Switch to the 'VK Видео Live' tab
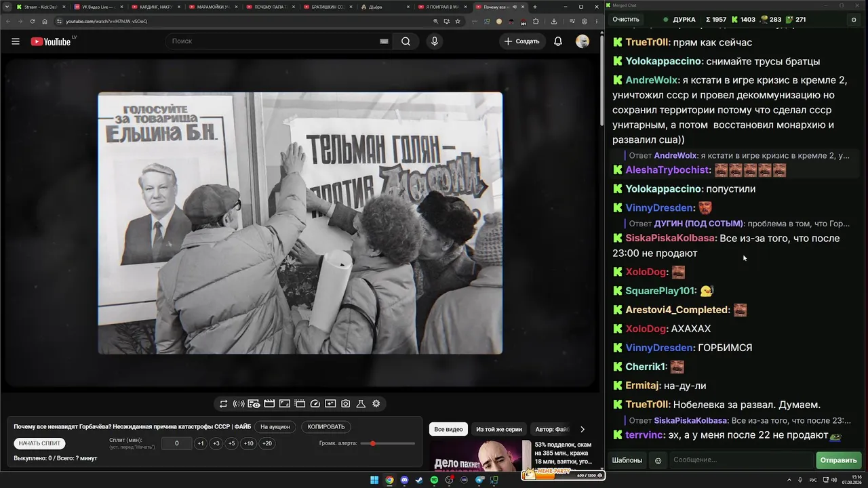868x488 pixels. click(98, 7)
